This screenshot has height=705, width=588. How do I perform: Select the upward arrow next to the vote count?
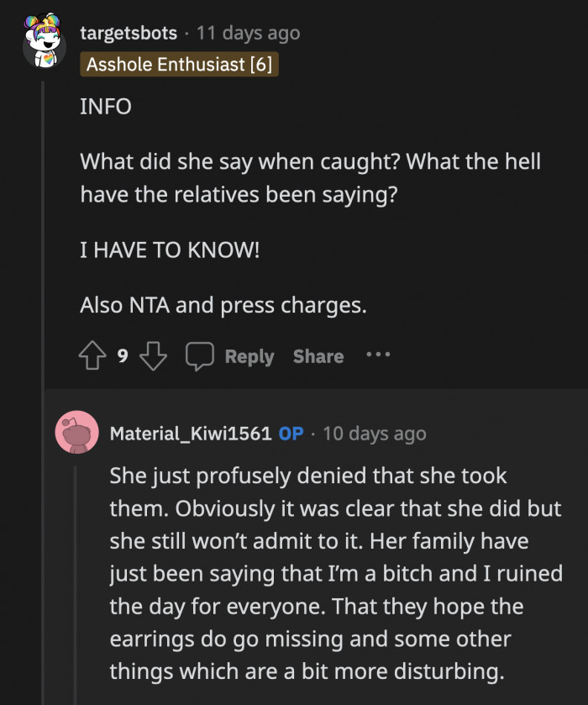[x=94, y=355]
